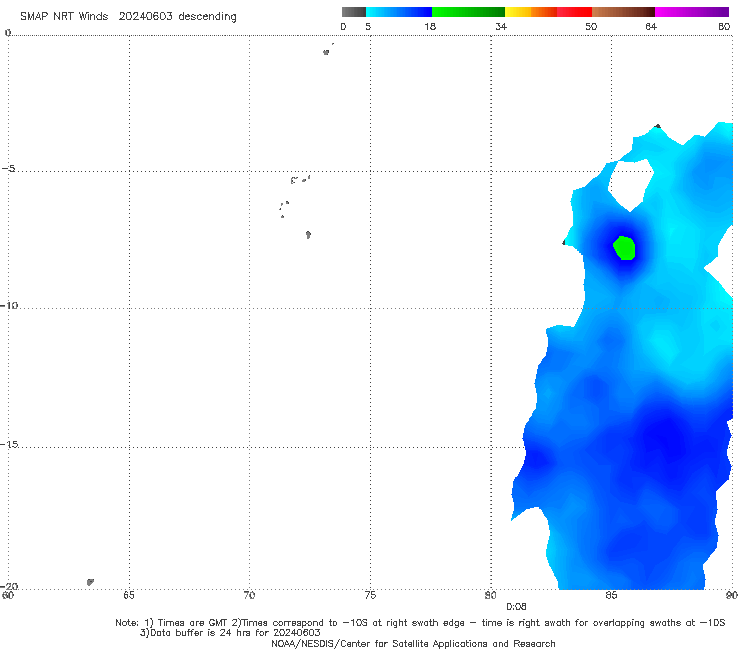Click the word "descending" in the title
Image resolution: width=740 pixels, height=650 pixels.
coord(207,17)
